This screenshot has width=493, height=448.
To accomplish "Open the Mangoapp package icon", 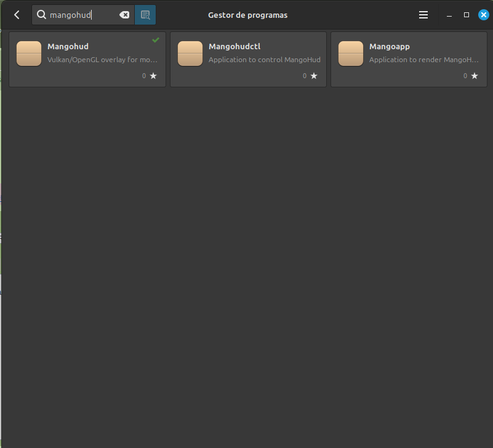I will pos(351,54).
